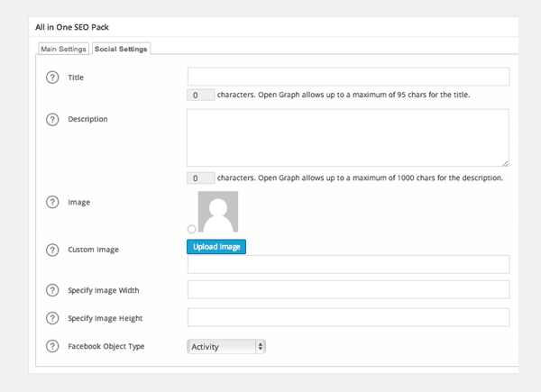
Task: Focus the Description text area
Action: [348, 137]
